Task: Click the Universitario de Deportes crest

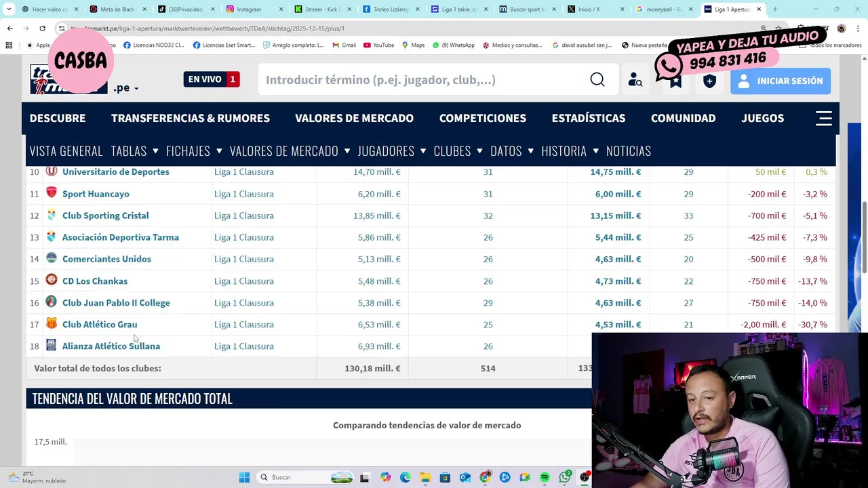Action: [x=52, y=171]
